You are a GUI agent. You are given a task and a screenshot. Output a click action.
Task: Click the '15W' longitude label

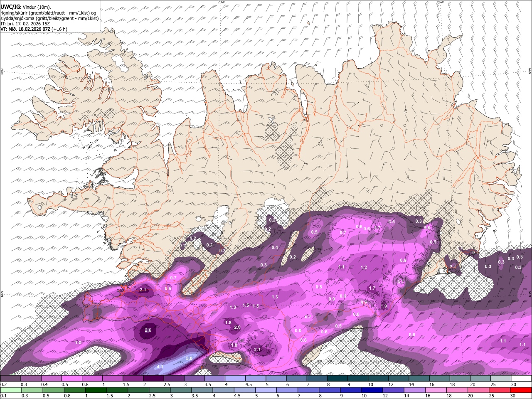[440, 2]
